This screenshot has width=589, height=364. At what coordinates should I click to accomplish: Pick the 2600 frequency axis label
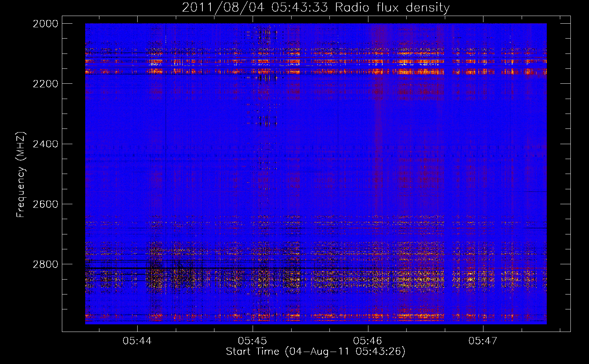click(46, 204)
